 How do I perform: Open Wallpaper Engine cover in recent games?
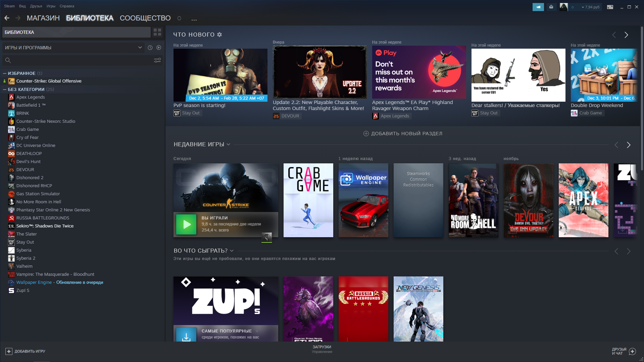click(x=363, y=200)
